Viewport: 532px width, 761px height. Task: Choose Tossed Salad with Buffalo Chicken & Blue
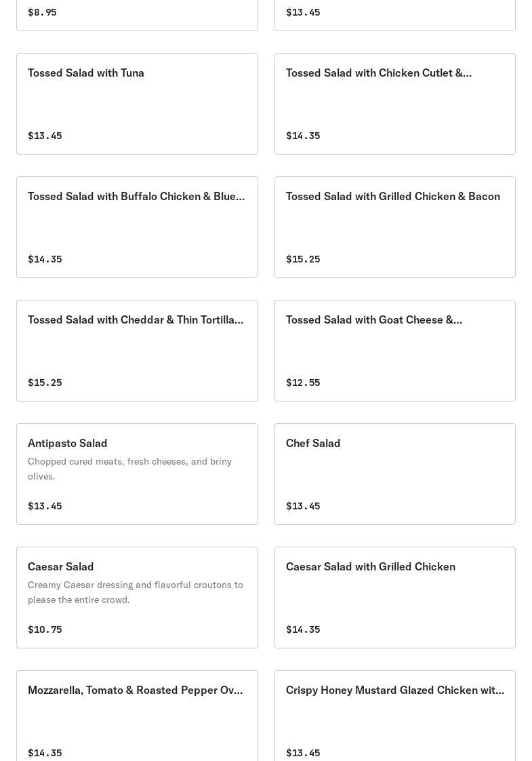tap(138, 227)
